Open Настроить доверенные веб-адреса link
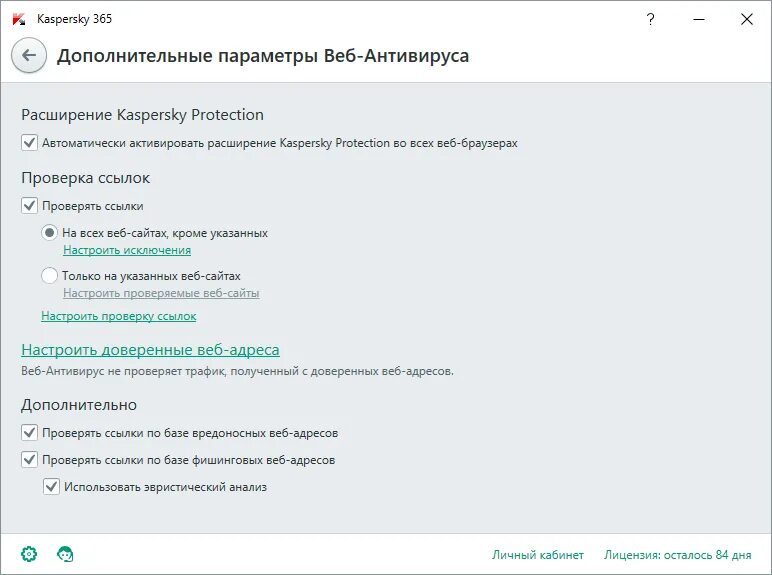This screenshot has height=575, width=772. tap(150, 350)
